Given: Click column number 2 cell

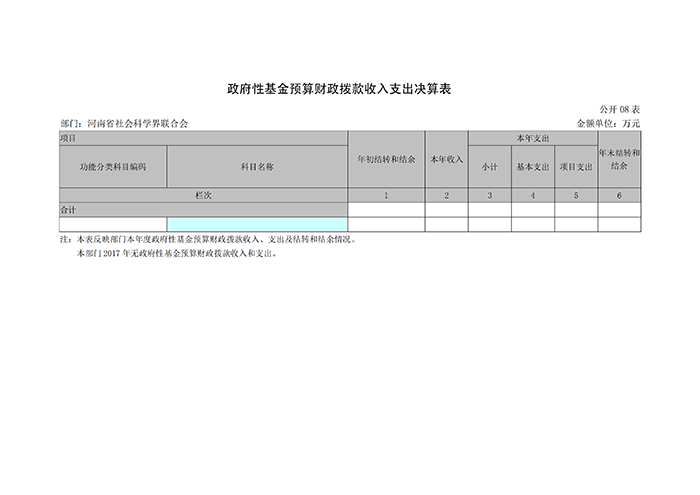Looking at the screenshot, I should pyautogui.click(x=446, y=196).
